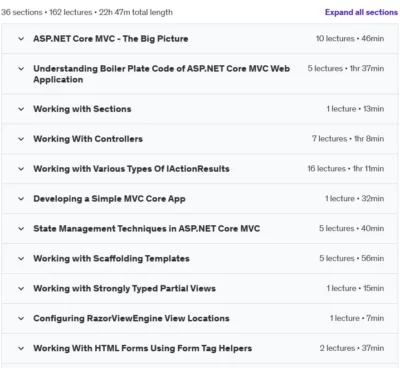This screenshot has height=368, width=400.
Task: Click the 10 lectures • 46min label
Action: (350, 39)
